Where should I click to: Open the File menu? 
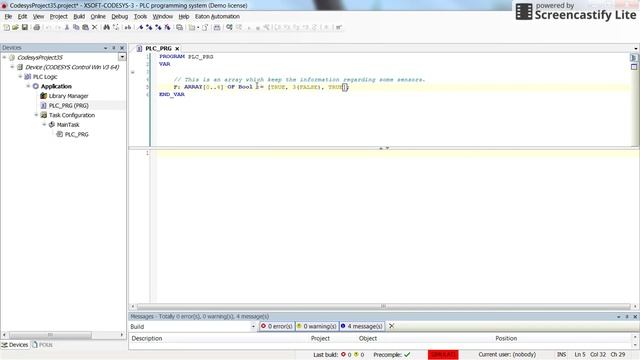point(8,16)
